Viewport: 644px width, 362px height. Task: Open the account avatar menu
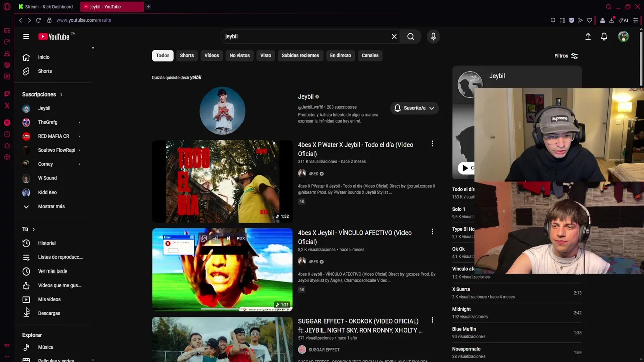[623, 36]
